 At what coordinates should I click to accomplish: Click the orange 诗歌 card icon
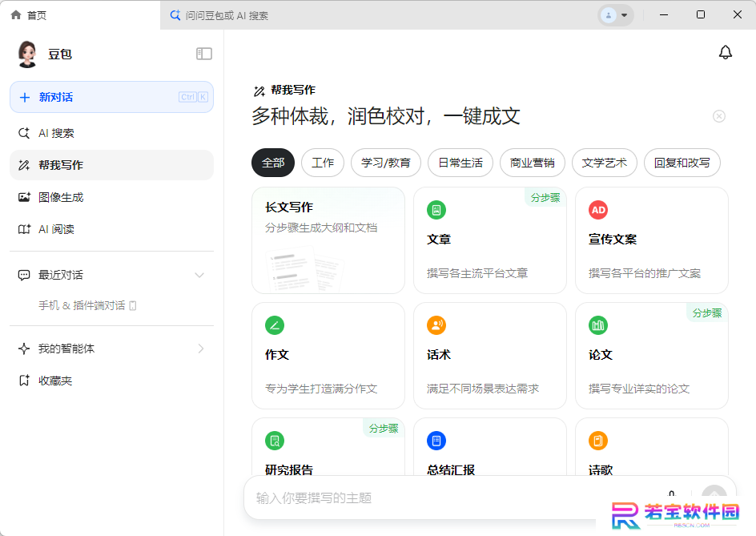pyautogui.click(x=598, y=441)
